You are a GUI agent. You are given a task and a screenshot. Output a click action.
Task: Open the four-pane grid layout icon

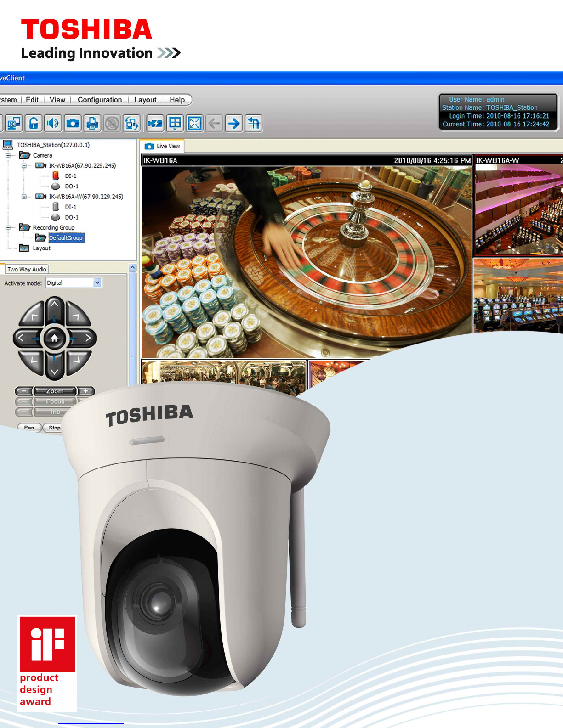[x=175, y=123]
